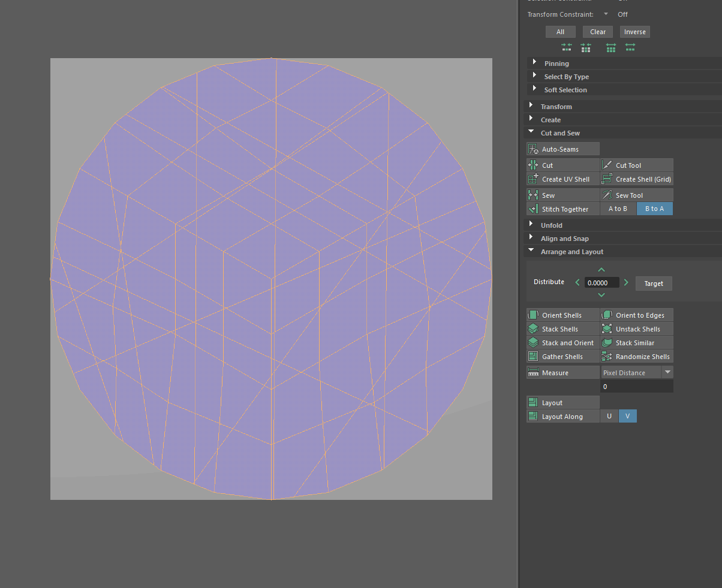The image size is (722, 588).
Task: Click the Target button beside Distribute
Action: pos(654,284)
